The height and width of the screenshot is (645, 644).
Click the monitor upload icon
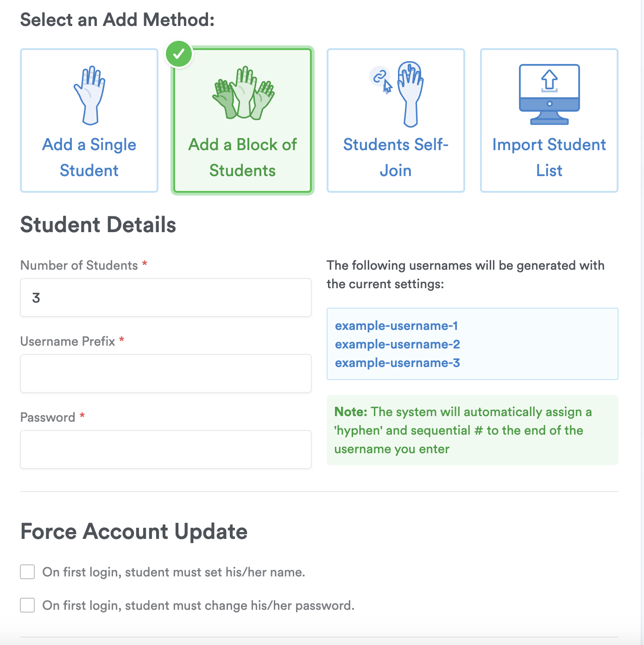pos(549,95)
